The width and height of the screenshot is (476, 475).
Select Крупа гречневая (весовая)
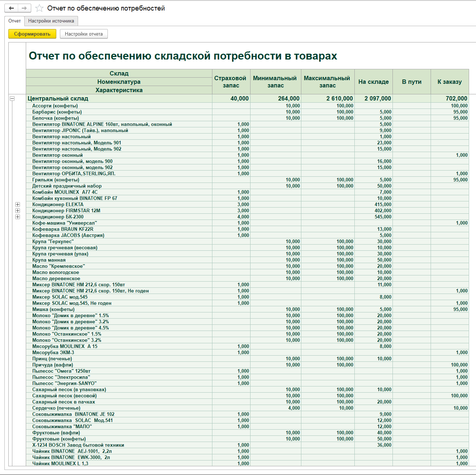coord(65,248)
